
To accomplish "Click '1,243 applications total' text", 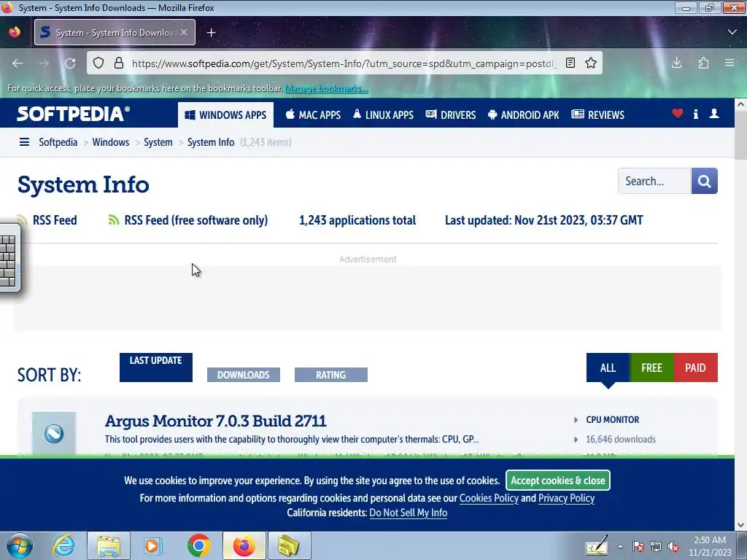I will [357, 220].
